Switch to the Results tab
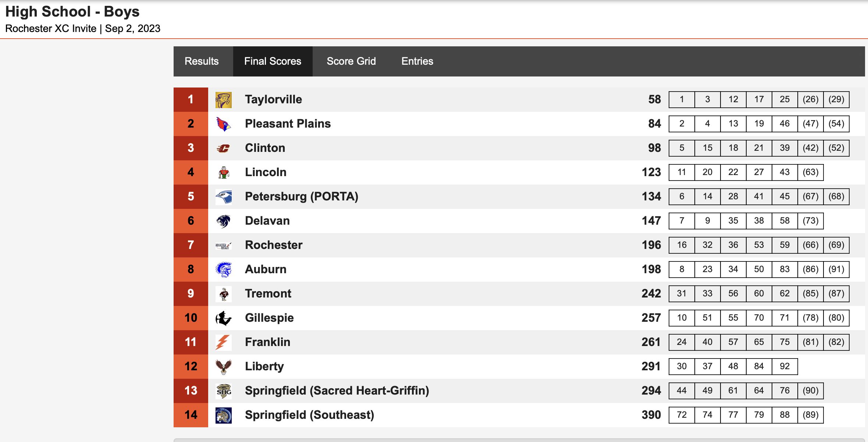This screenshot has width=868, height=442. pos(202,61)
